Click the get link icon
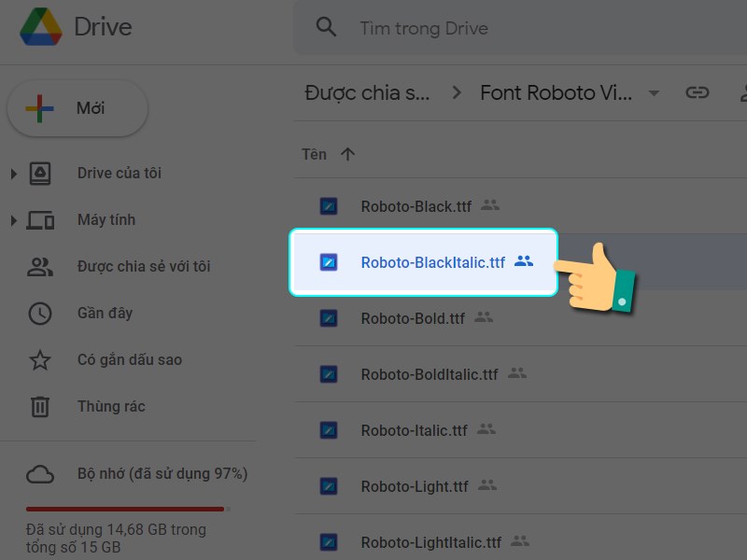Image resolution: width=747 pixels, height=560 pixels. click(698, 92)
